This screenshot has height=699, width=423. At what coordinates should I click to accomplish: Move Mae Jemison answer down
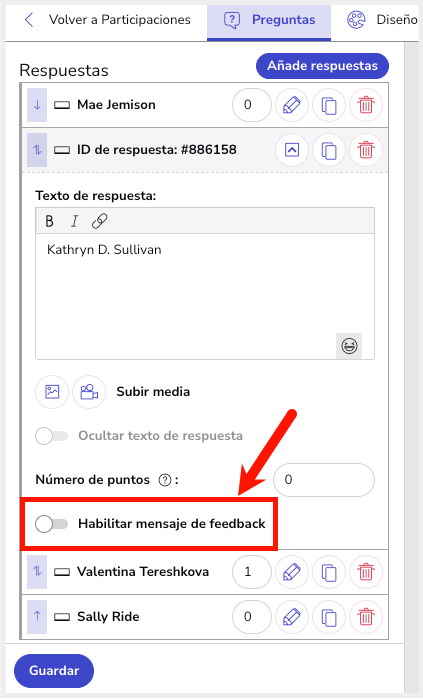coord(37,105)
